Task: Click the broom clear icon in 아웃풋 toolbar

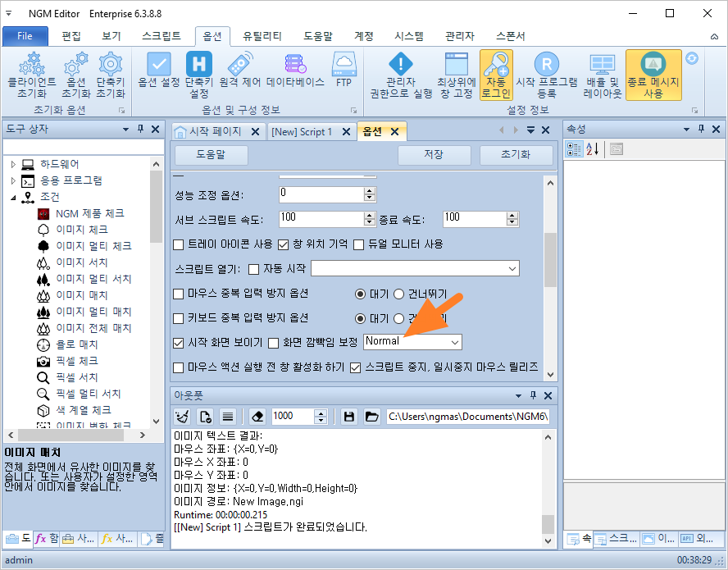Action: [x=183, y=417]
